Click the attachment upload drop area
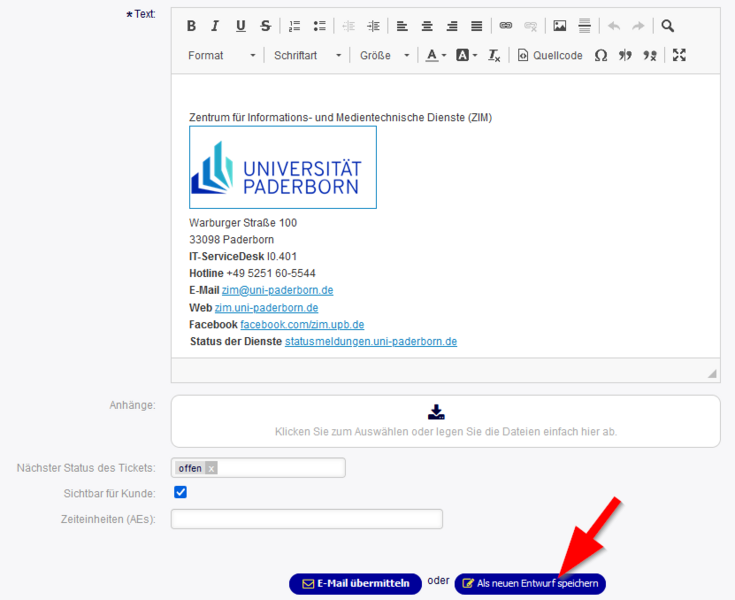The height and width of the screenshot is (600, 735). tap(445, 421)
